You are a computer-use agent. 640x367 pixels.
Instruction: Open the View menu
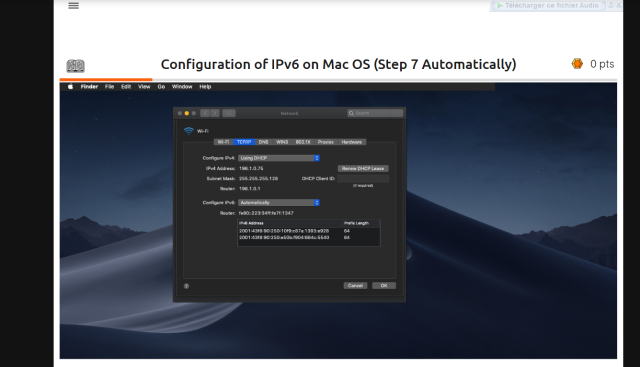(144, 87)
